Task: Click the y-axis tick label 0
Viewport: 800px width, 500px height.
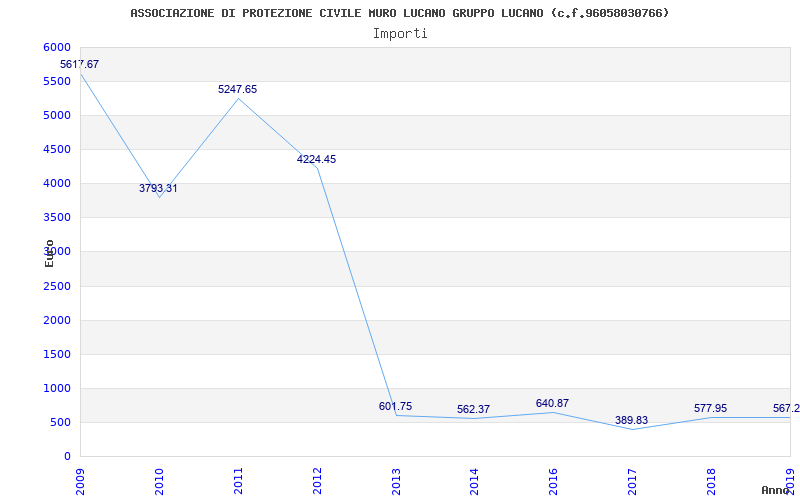Action: pyautogui.click(x=67, y=457)
